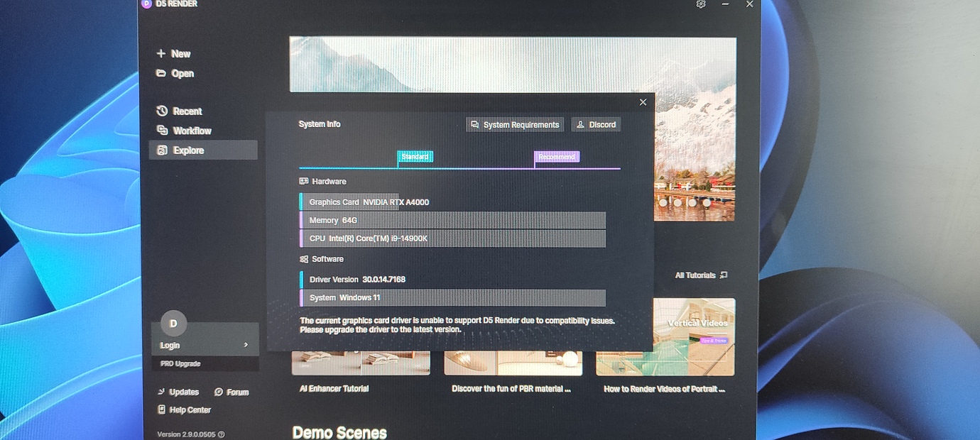The image size is (980, 440).
Task: Click the Explore compass icon
Action: [163, 150]
